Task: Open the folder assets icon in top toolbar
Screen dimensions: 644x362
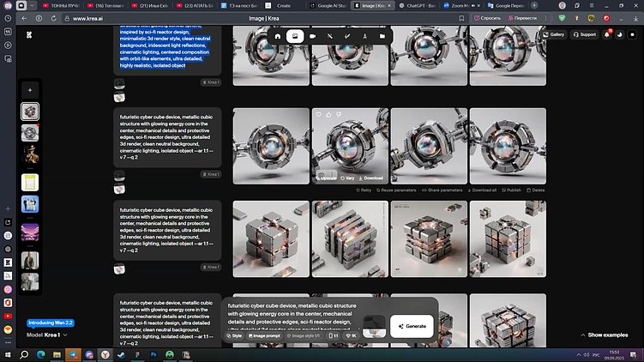Action: (382, 36)
